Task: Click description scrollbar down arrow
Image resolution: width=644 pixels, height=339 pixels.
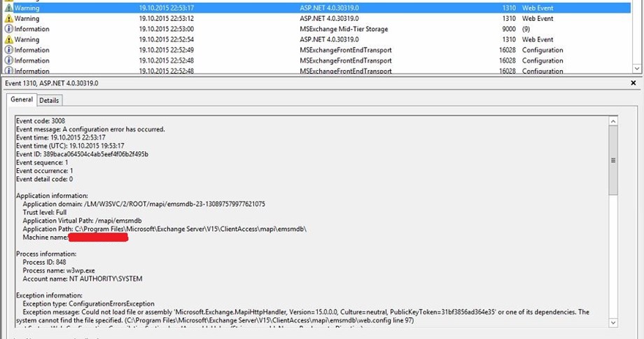Action: point(613,323)
